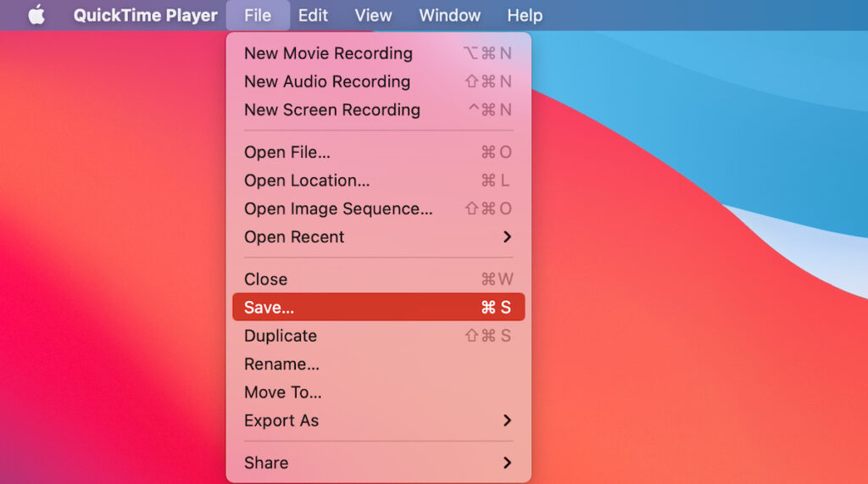Choose New Audio Recording
The image size is (868, 484).
[326, 81]
